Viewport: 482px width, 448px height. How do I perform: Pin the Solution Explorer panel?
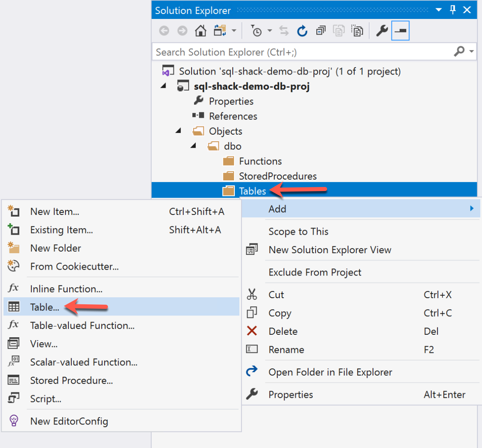pos(453,10)
